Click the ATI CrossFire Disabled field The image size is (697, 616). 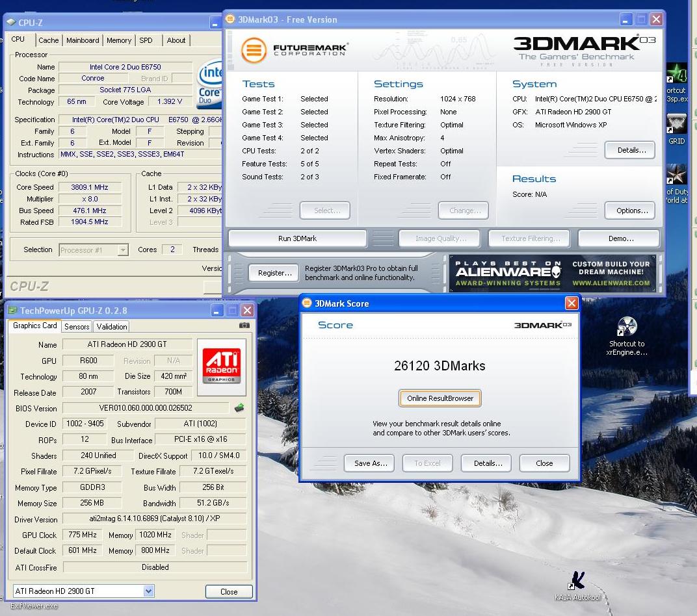pos(155,567)
